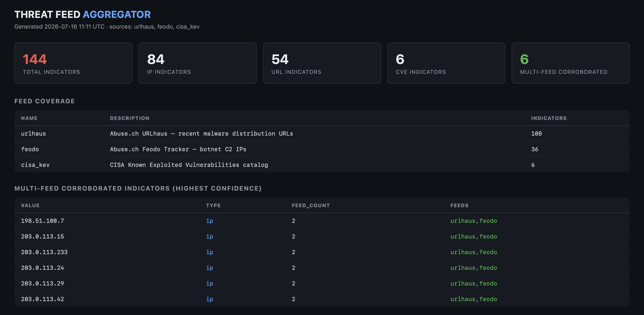Image resolution: width=644 pixels, height=315 pixels.
Task: Select the 84 IP Indicators card
Action: pos(197,63)
